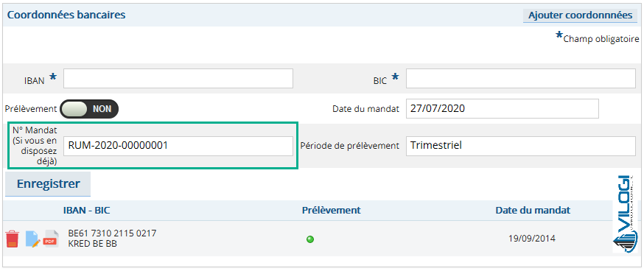Click the green Prélèvement status dot
The width and height of the screenshot is (644, 271).
coord(310,239)
